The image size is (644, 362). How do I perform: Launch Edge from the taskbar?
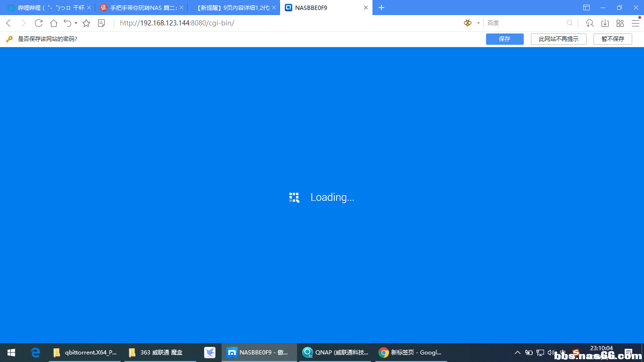point(35,353)
